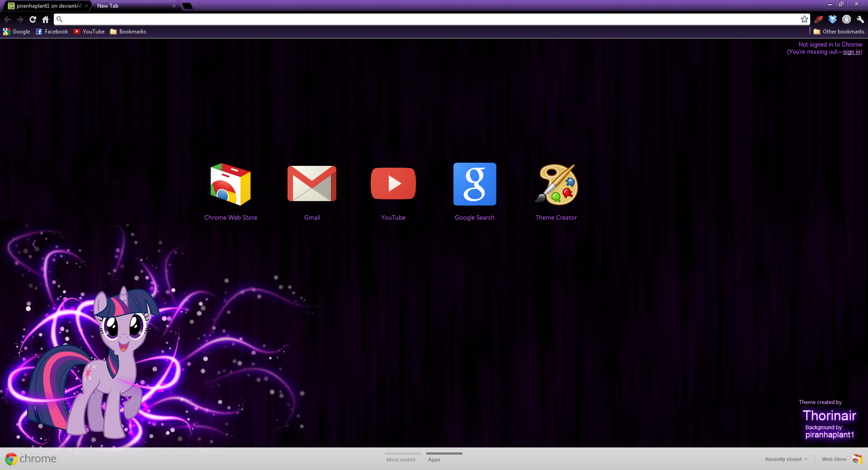Image resolution: width=868 pixels, height=470 pixels.
Task: Go to the Home page
Action: (45, 19)
